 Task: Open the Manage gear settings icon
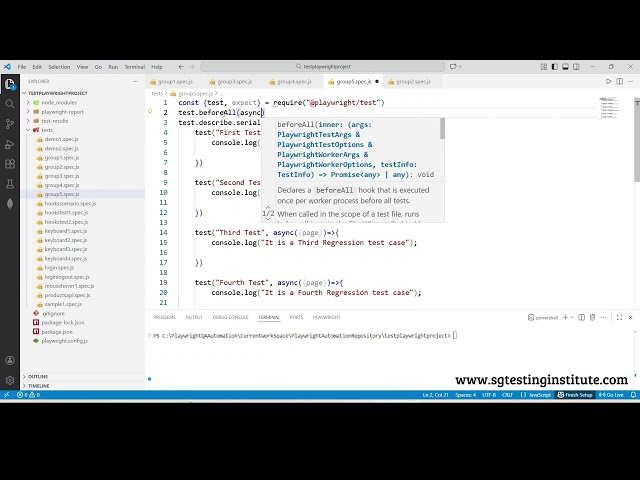coord(10,380)
